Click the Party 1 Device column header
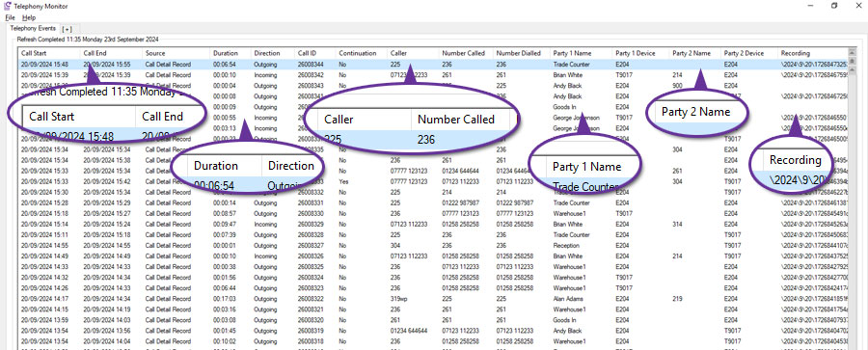868x350 pixels. pos(641,53)
